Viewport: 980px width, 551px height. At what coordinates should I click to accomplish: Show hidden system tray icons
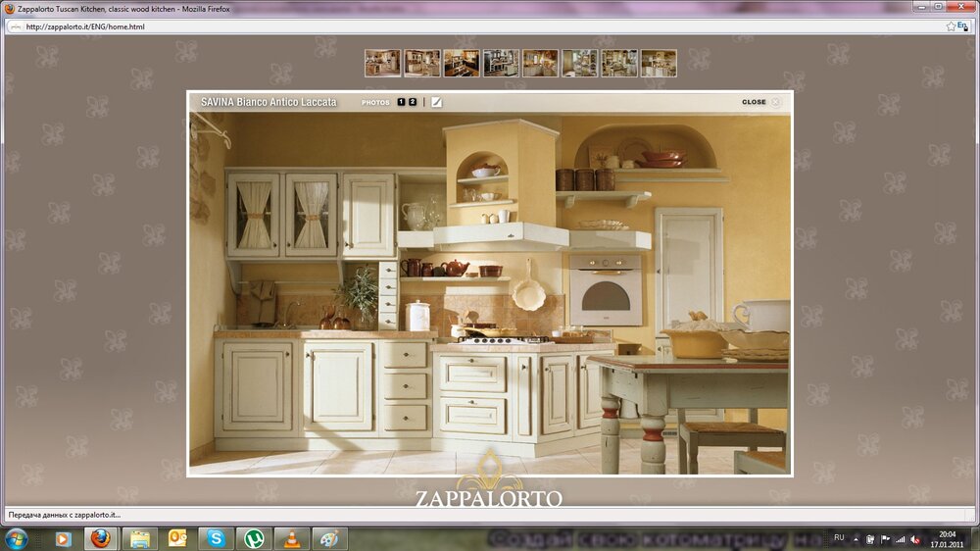(856, 539)
